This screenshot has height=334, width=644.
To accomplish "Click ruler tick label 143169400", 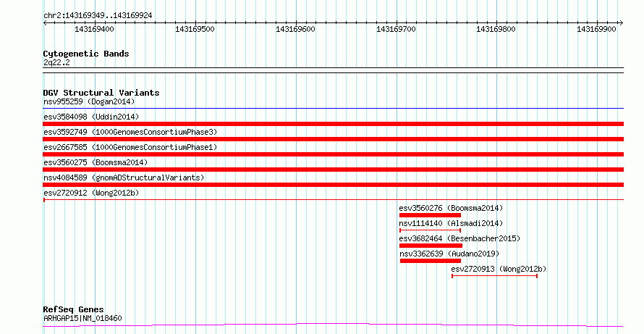I will tap(95, 29).
